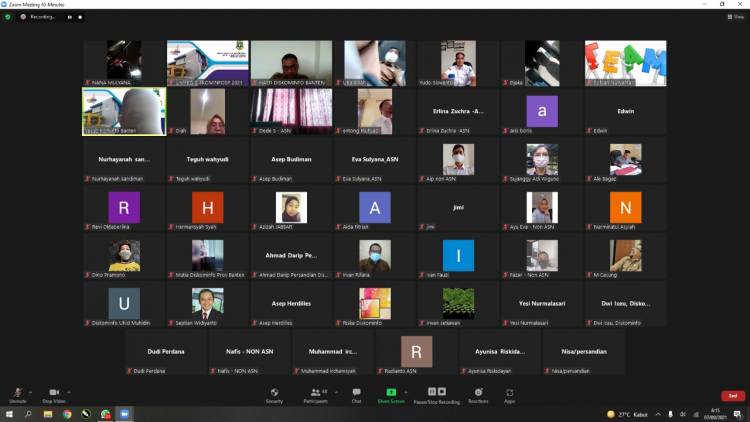Click the red End meeting button

pyautogui.click(x=733, y=396)
